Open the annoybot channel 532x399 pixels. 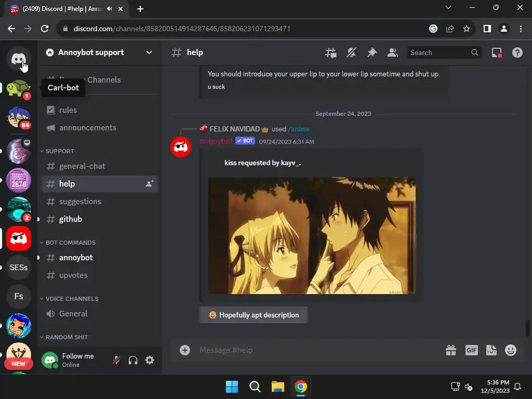point(100,258)
